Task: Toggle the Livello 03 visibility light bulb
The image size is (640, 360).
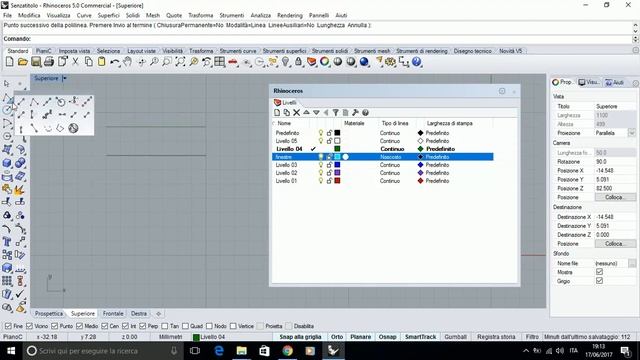Action: click(x=321, y=165)
